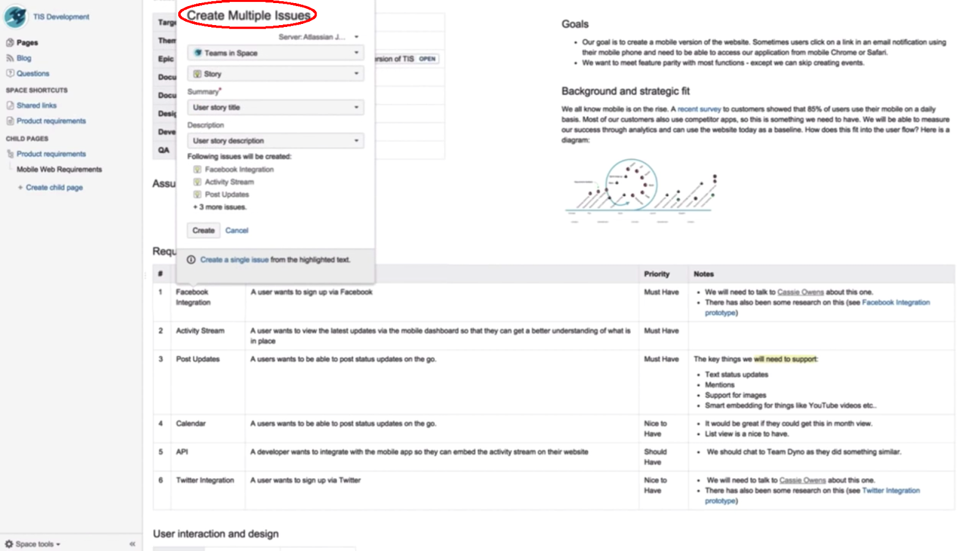Open the recent survey link
Screen dimensions: 980x551
[x=699, y=109]
